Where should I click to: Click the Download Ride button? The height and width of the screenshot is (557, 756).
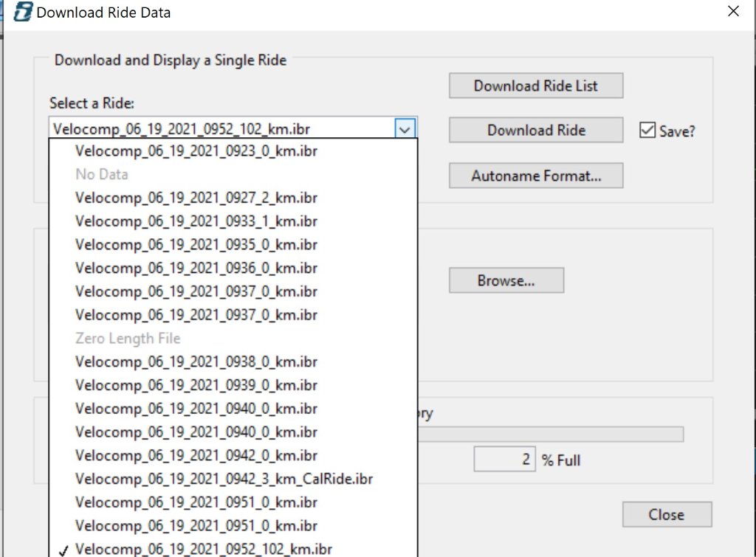click(536, 130)
